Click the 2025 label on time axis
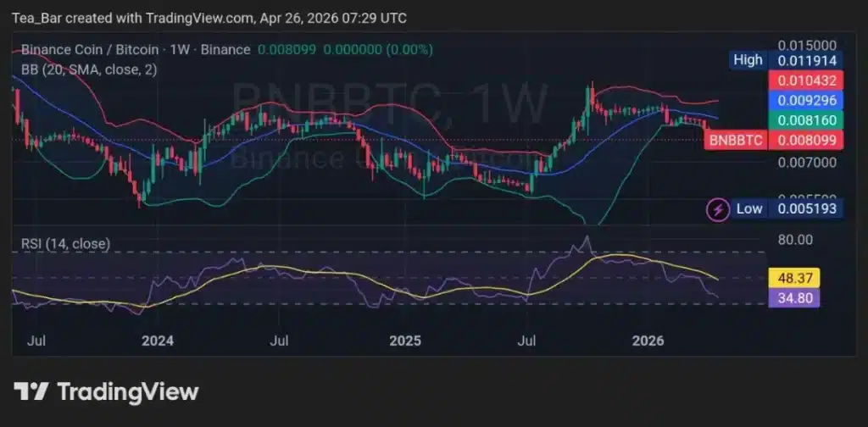 [405, 341]
